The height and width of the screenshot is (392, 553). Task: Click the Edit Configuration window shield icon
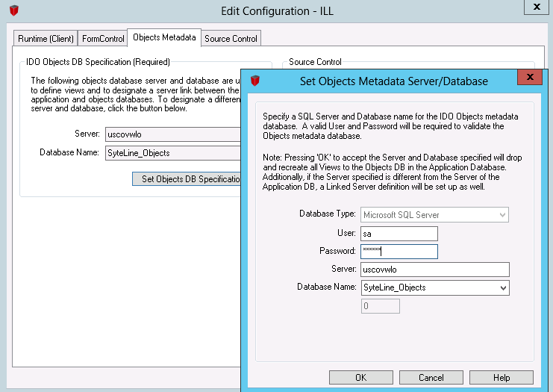(x=14, y=11)
